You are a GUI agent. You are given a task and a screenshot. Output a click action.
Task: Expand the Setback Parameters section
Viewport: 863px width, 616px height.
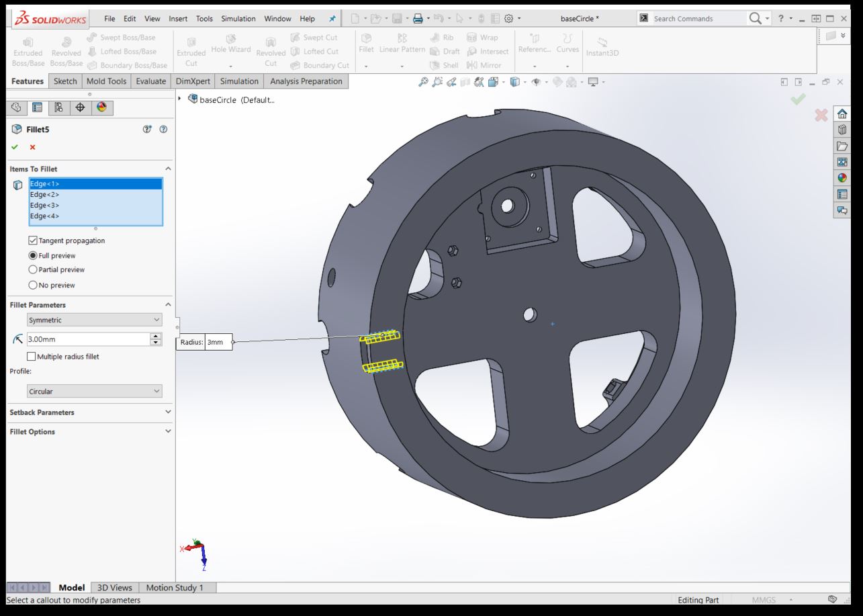point(89,412)
